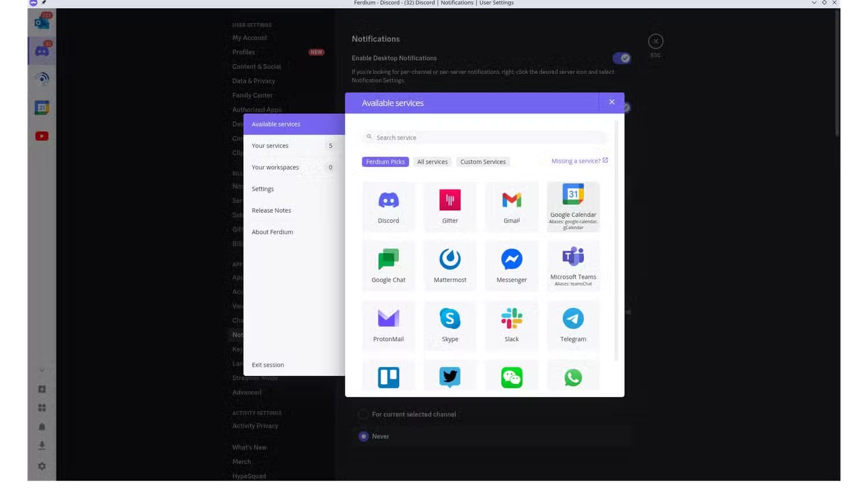Open the YouTube service in the sidebar

42,136
